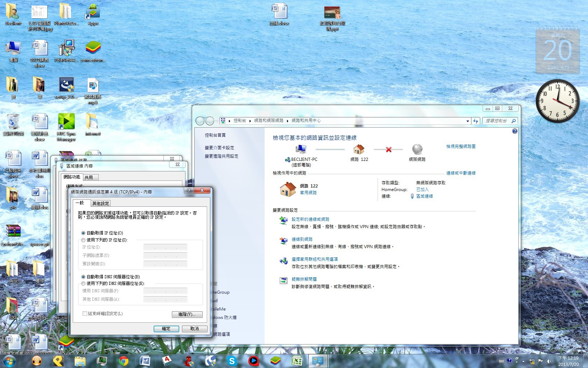Viewport: 588px width, 368px height.
Task: Click the 搜尋控制台 search field
Action: click(497, 121)
